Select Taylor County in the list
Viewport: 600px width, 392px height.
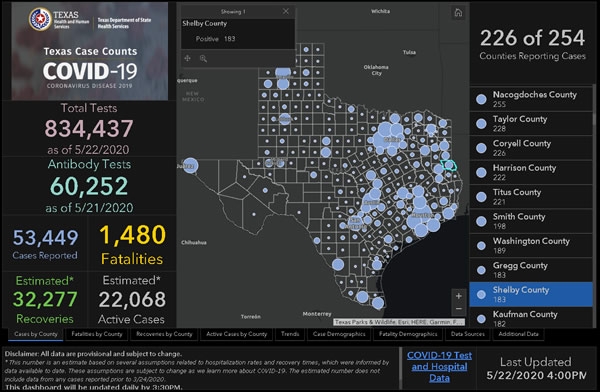(x=531, y=123)
